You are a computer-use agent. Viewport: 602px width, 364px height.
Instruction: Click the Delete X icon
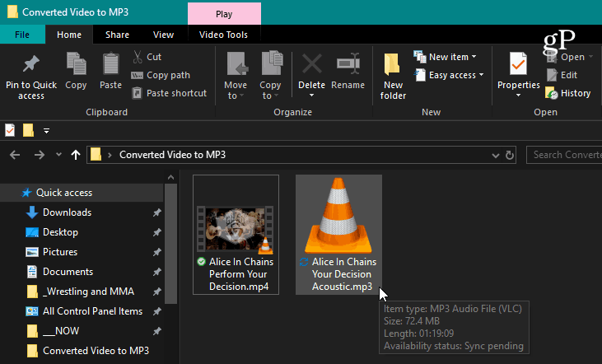312,63
